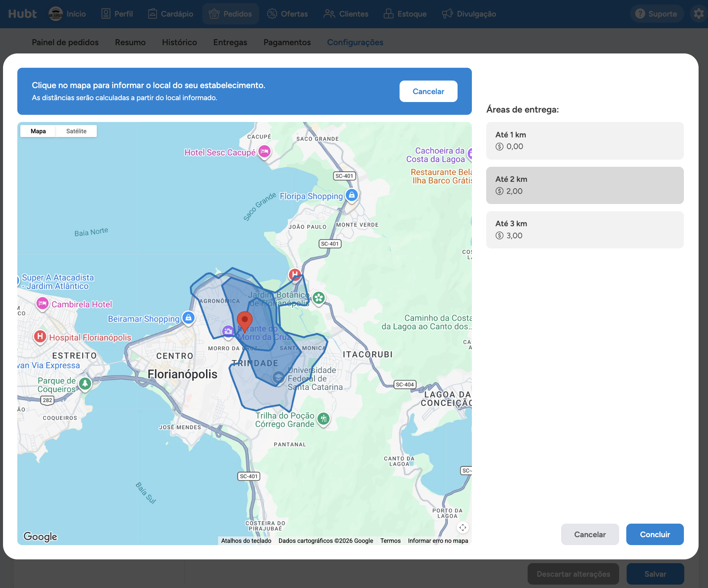The height and width of the screenshot is (588, 708).
Task: Open Suporte help button
Action: [657, 14]
